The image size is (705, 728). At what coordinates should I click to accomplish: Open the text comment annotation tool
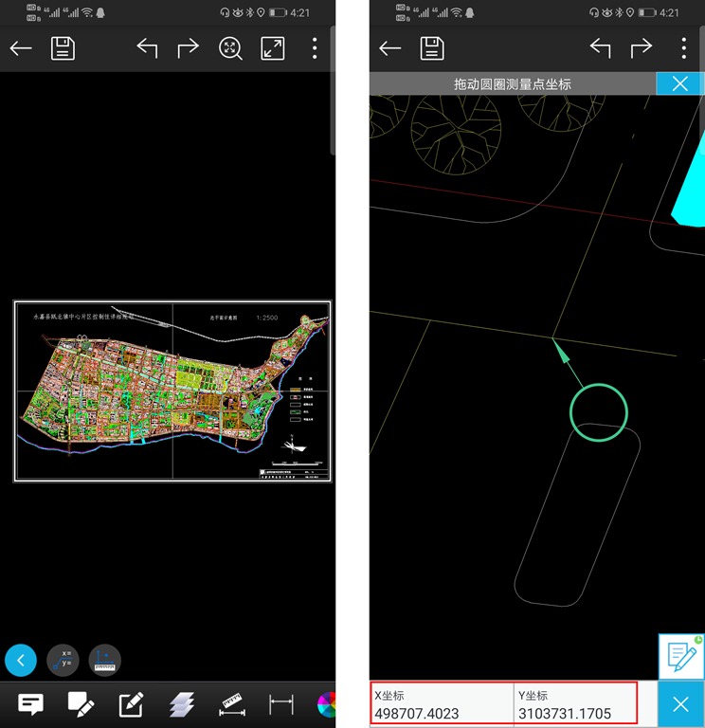[31, 704]
